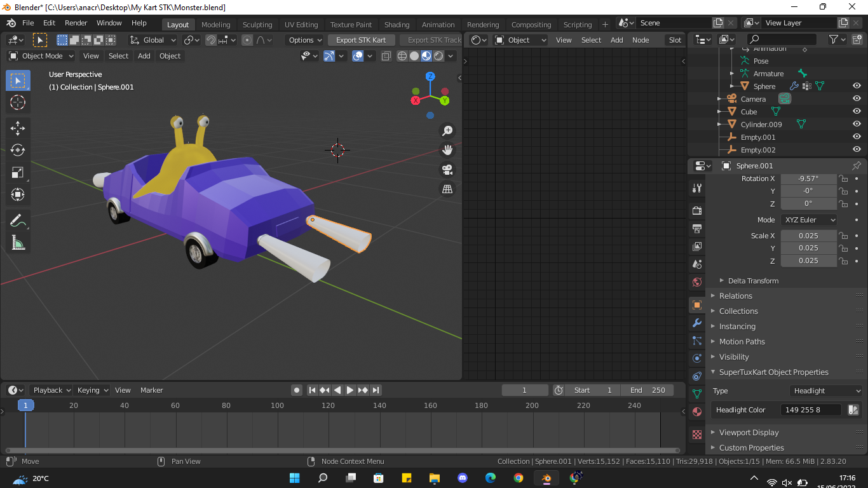The height and width of the screenshot is (488, 868).
Task: Toggle visibility of the Camera object
Action: (857, 99)
